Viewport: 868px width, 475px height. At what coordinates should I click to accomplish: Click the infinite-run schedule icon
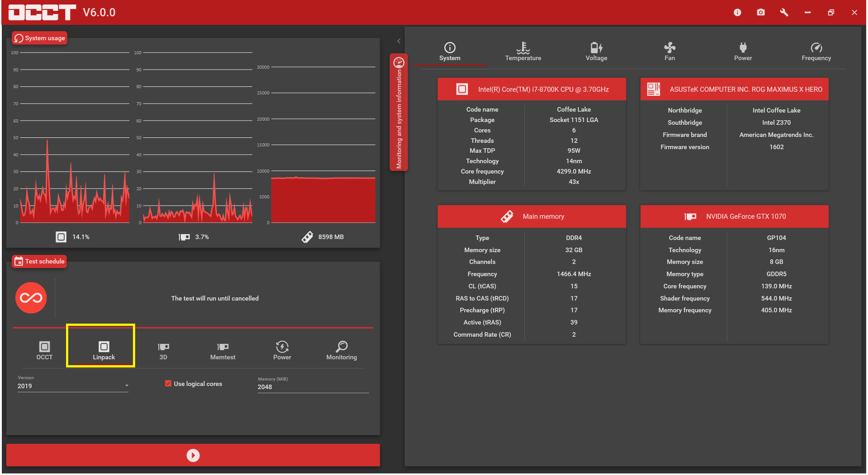tap(31, 298)
